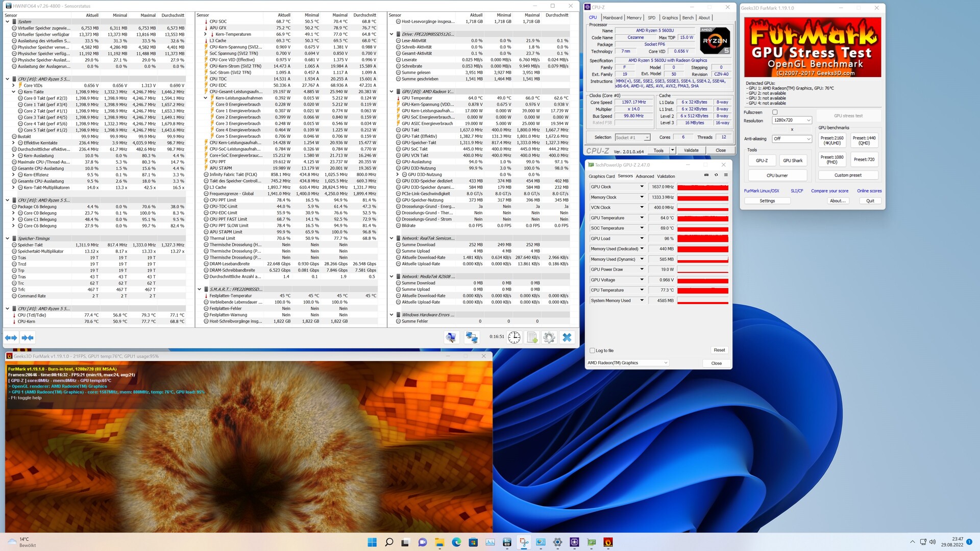This screenshot has width=980, height=551.
Task: Click the HWiNFO network monitors icon
Action: pyautogui.click(x=472, y=337)
